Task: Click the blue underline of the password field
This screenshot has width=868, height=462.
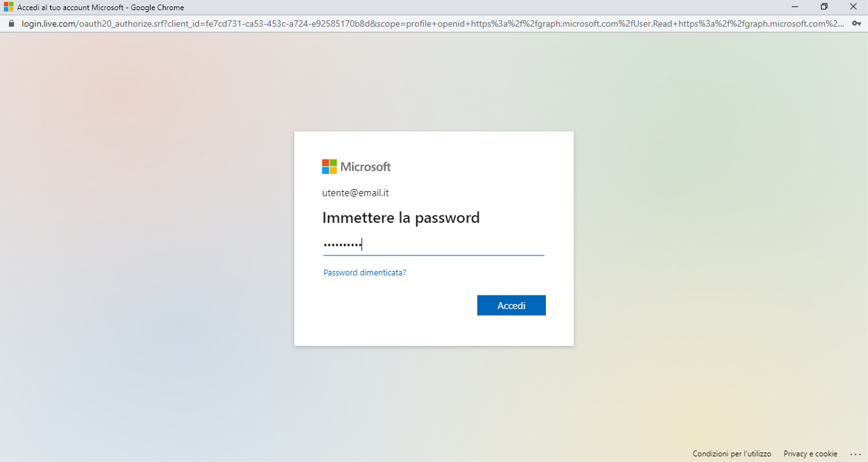Action: click(x=434, y=255)
